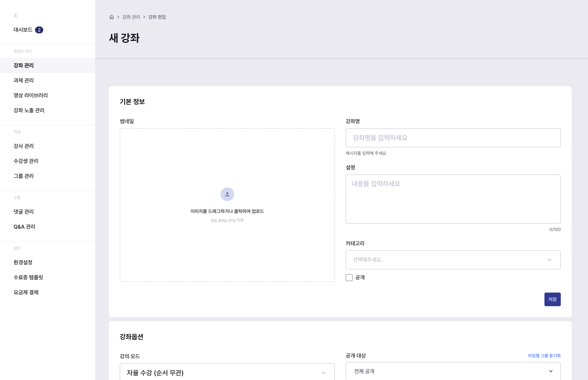Expand the 강의 모드 dropdown
The image size is (588, 380).
point(227,372)
